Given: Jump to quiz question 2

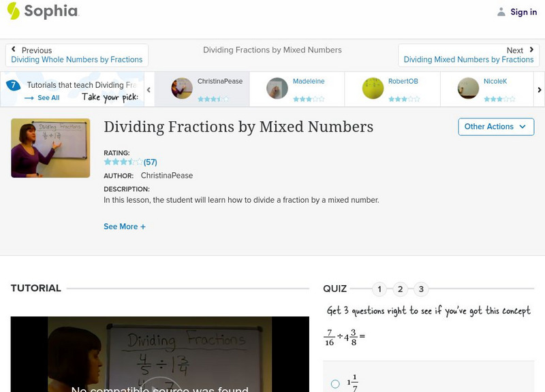Looking at the screenshot, I should [401, 289].
